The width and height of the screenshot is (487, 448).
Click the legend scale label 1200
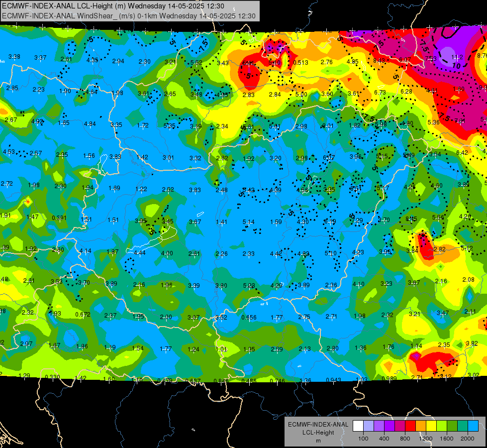point(426,439)
